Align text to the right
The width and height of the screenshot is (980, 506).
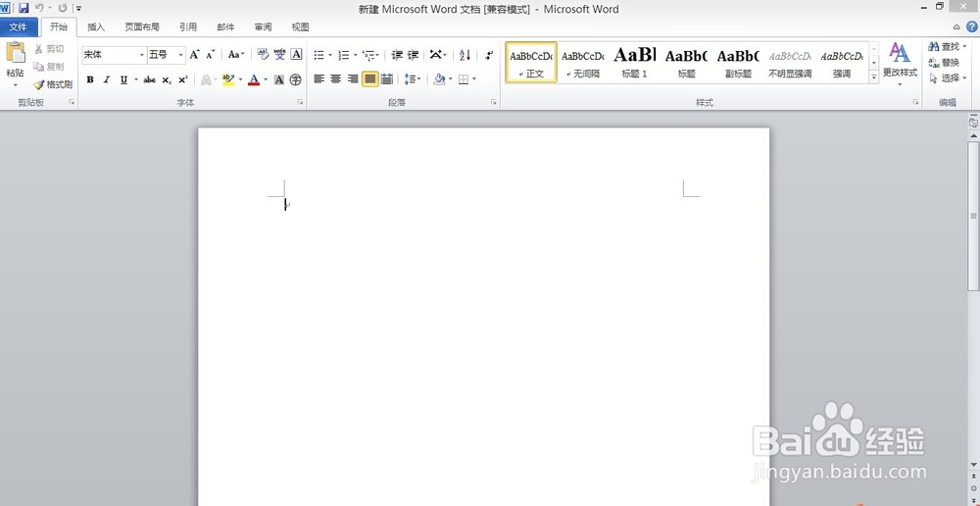click(353, 78)
